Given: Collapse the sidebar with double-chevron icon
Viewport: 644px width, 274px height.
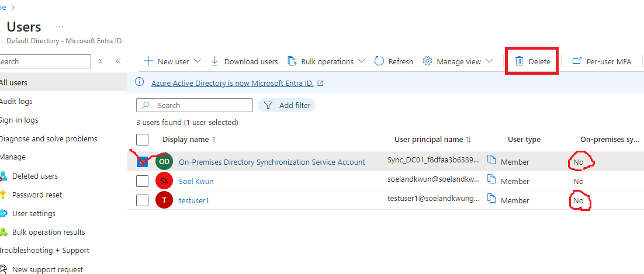Looking at the screenshot, I should pyautogui.click(x=117, y=61).
